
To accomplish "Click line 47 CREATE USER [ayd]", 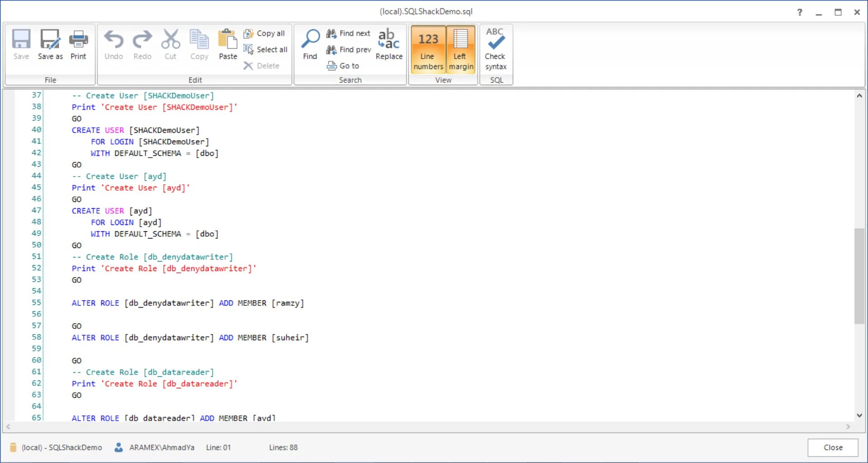I will (x=112, y=211).
